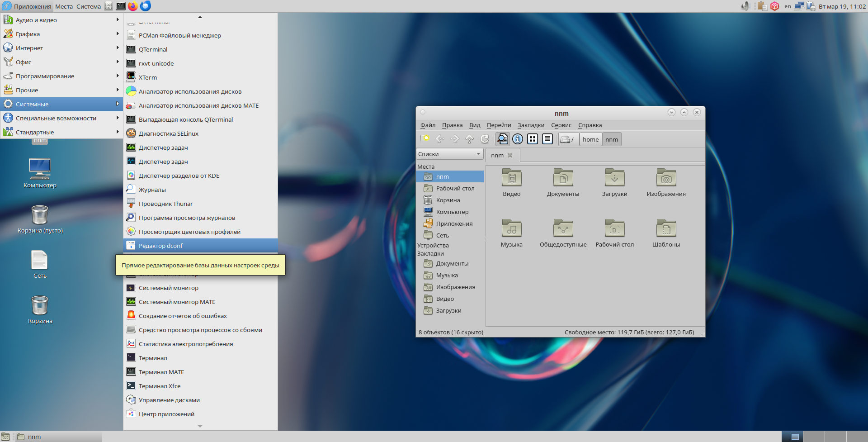Viewport: 868px width, 442px height.
Task: Expand the Программирование submenu
Action: click(x=45, y=76)
